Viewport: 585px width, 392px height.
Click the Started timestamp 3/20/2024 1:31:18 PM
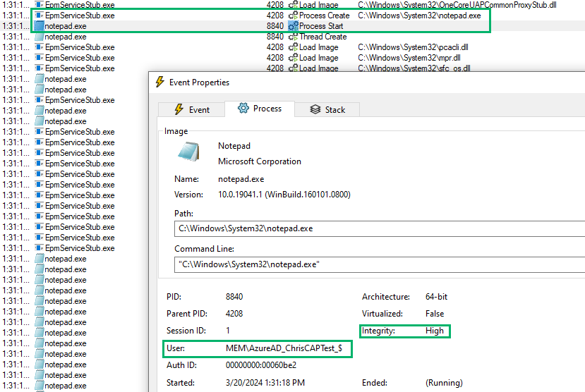[265, 383]
